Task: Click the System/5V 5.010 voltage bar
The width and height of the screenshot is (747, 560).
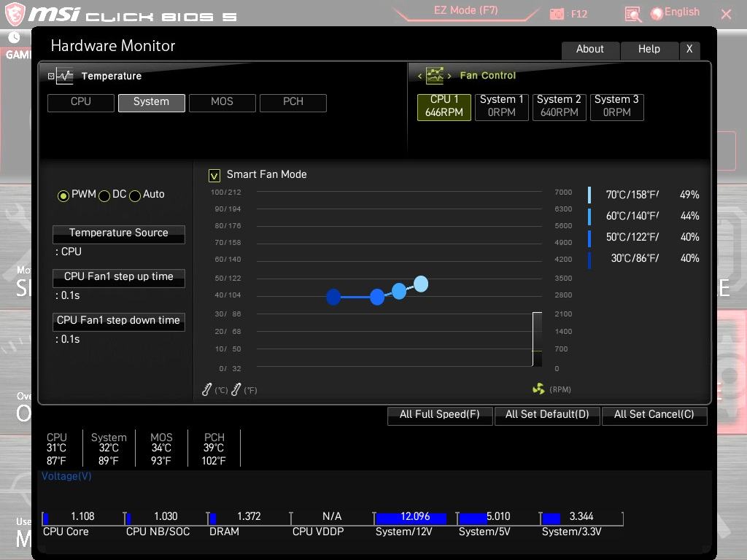Action: [498, 518]
